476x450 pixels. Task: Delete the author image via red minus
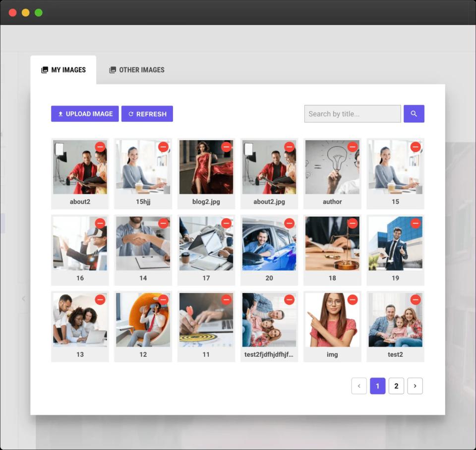point(353,147)
